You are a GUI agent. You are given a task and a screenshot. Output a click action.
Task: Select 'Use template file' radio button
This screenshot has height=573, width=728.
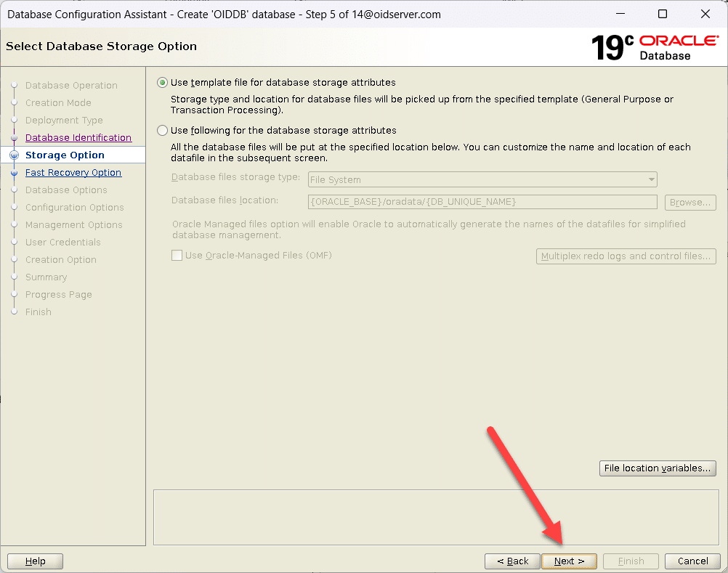(x=163, y=83)
